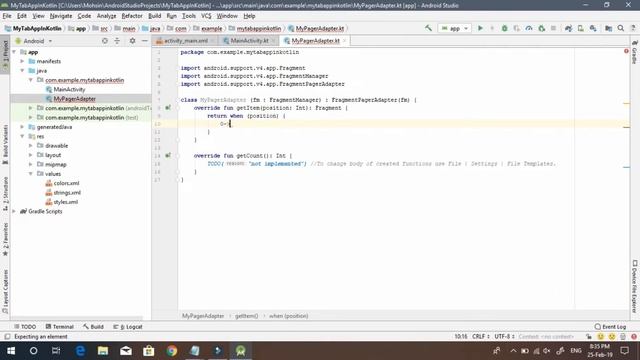The width and height of the screenshot is (640, 360).
Task: Open the TODO tool window
Action: 25,327
